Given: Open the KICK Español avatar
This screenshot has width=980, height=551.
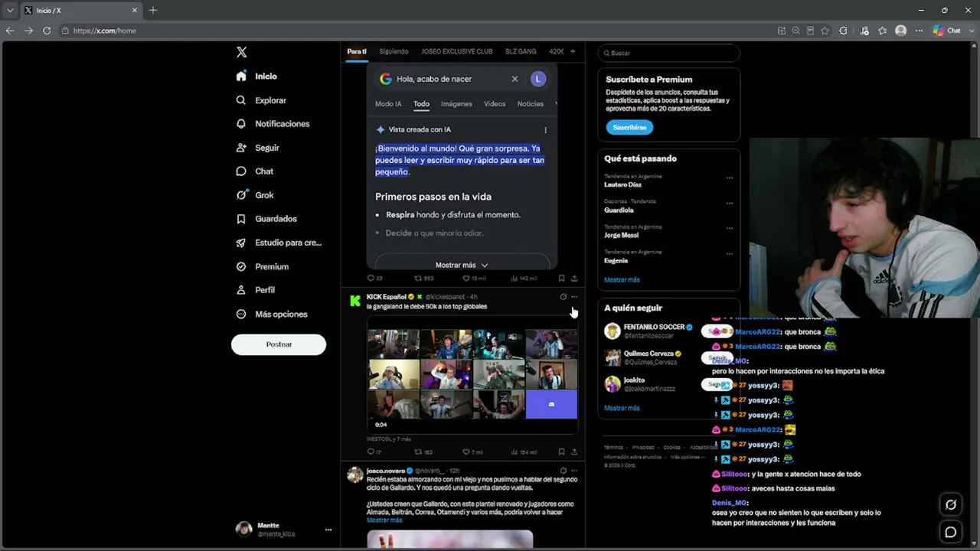Looking at the screenshot, I should [355, 301].
